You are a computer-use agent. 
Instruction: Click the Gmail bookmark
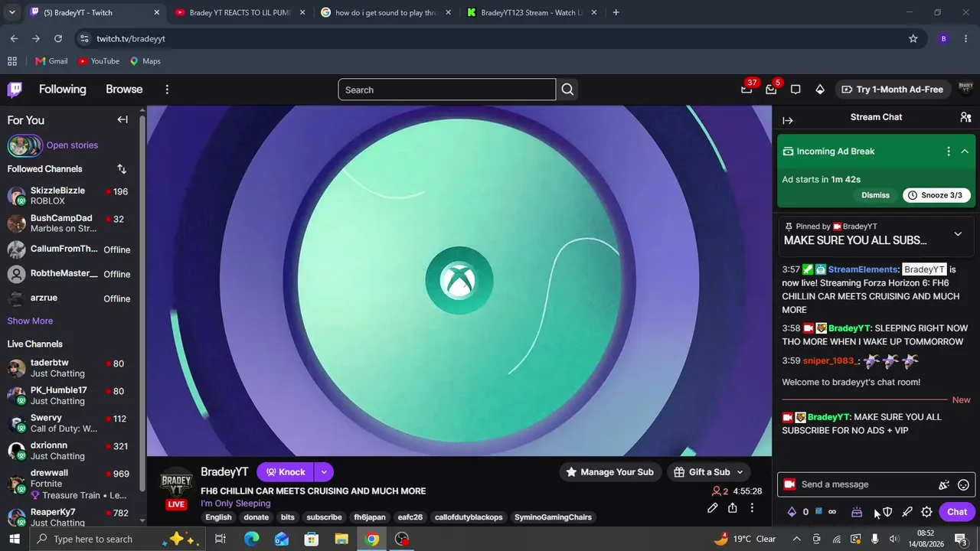(x=51, y=61)
